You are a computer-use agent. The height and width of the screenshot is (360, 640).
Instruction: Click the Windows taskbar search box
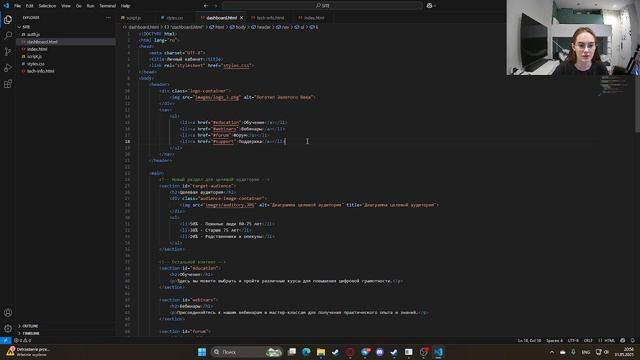[x=247, y=352]
